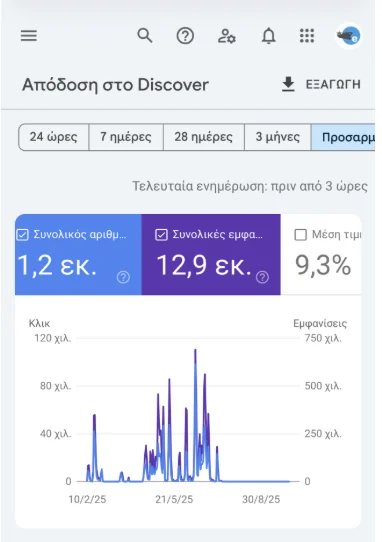Click the 1,2 εκ. total clicks value
This screenshot has width=382, height=542.
tap(57, 266)
